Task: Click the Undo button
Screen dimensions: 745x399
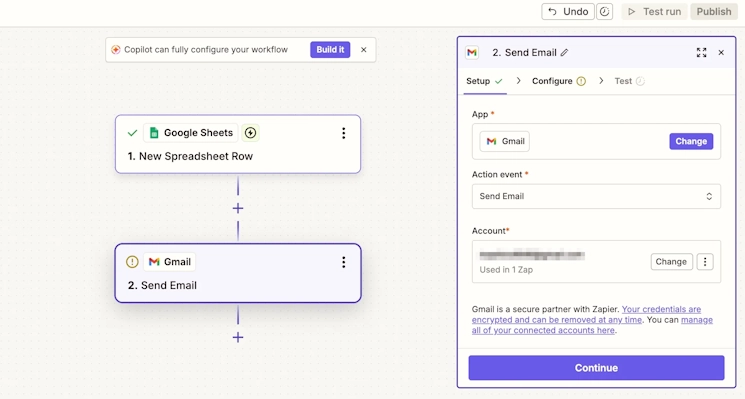Action: point(568,11)
